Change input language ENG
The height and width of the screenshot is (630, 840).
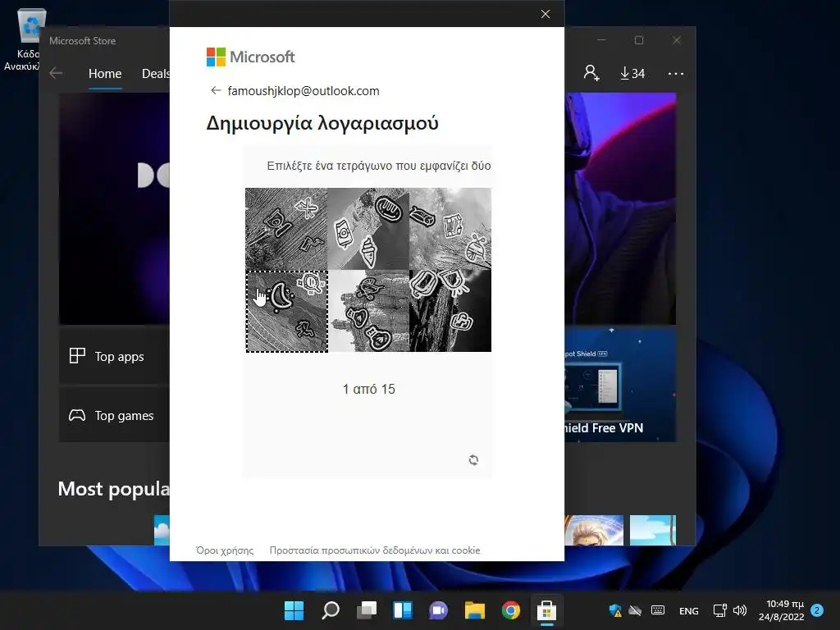tap(688, 610)
